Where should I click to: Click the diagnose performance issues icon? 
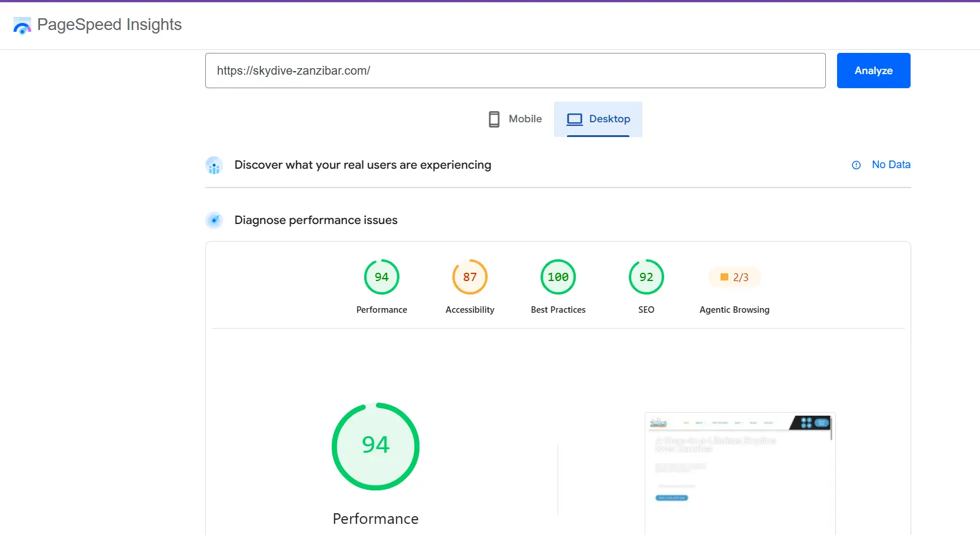[214, 220]
